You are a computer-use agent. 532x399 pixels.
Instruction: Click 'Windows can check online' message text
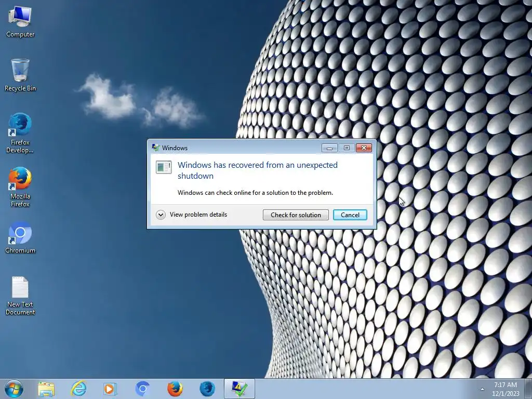point(255,193)
